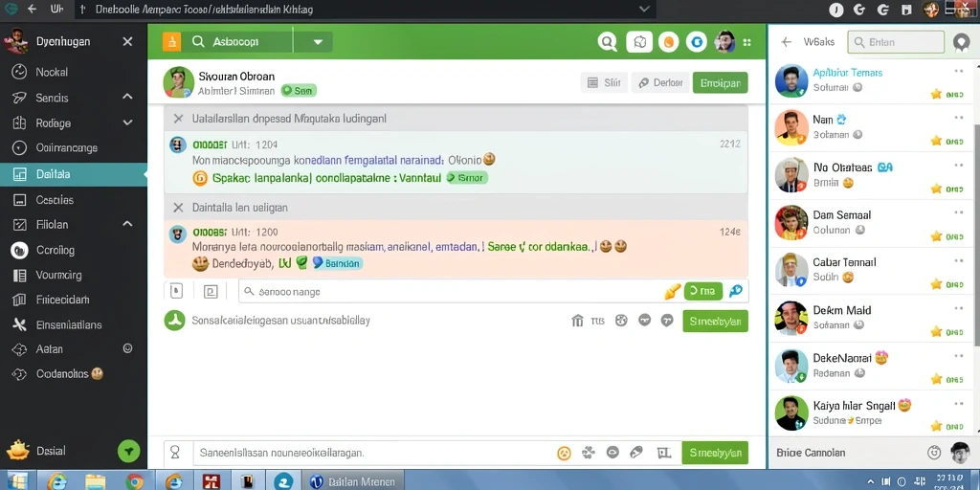The image size is (980, 490).
Task: Click the Aatan sidebar icon
Action: click(19, 349)
